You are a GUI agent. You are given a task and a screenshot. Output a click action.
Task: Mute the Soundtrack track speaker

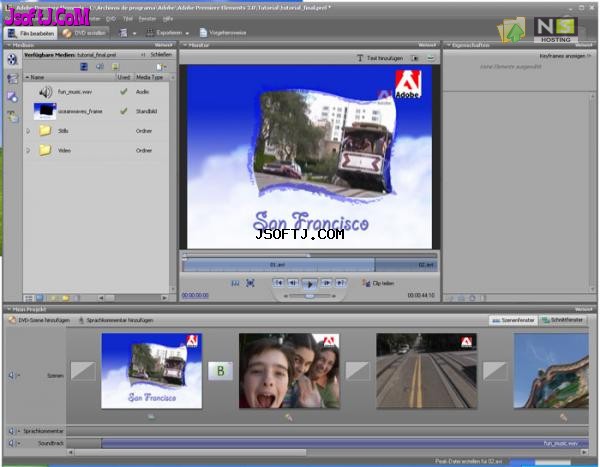pyautogui.click(x=12, y=443)
